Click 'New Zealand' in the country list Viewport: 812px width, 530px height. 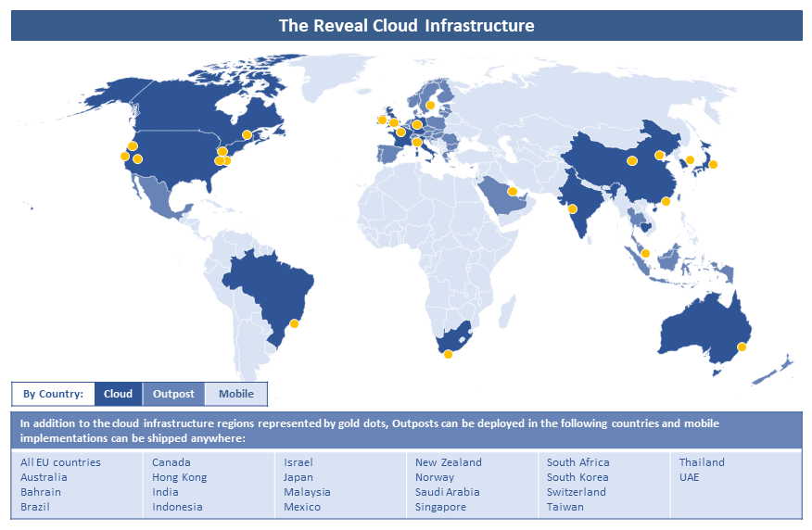[449, 462]
